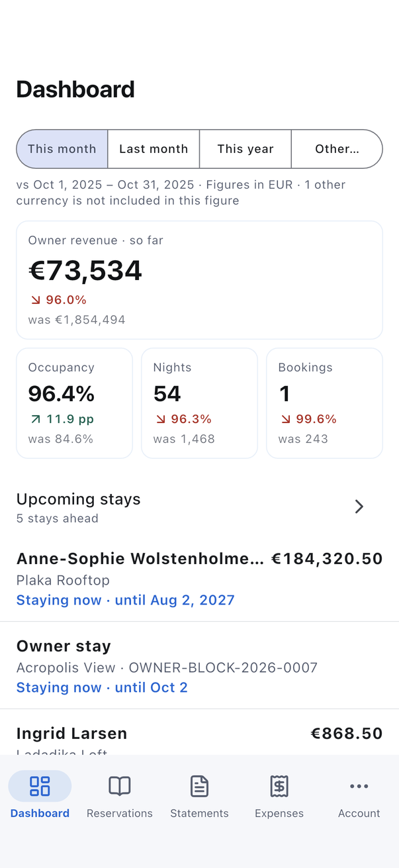This screenshot has height=868, width=399.
Task: Open Account via three-dots icon
Action: (x=359, y=786)
